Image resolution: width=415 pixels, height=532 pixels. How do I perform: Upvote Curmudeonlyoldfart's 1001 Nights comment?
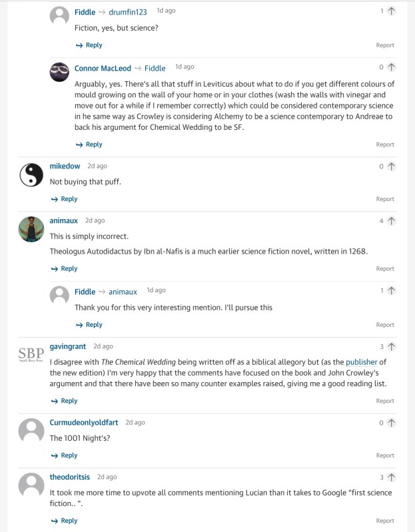click(391, 423)
